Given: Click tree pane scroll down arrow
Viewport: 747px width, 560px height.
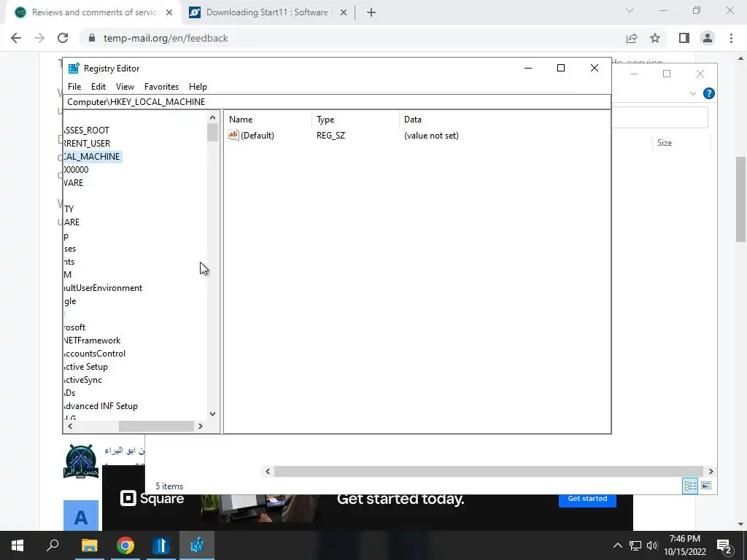Looking at the screenshot, I should [212, 414].
